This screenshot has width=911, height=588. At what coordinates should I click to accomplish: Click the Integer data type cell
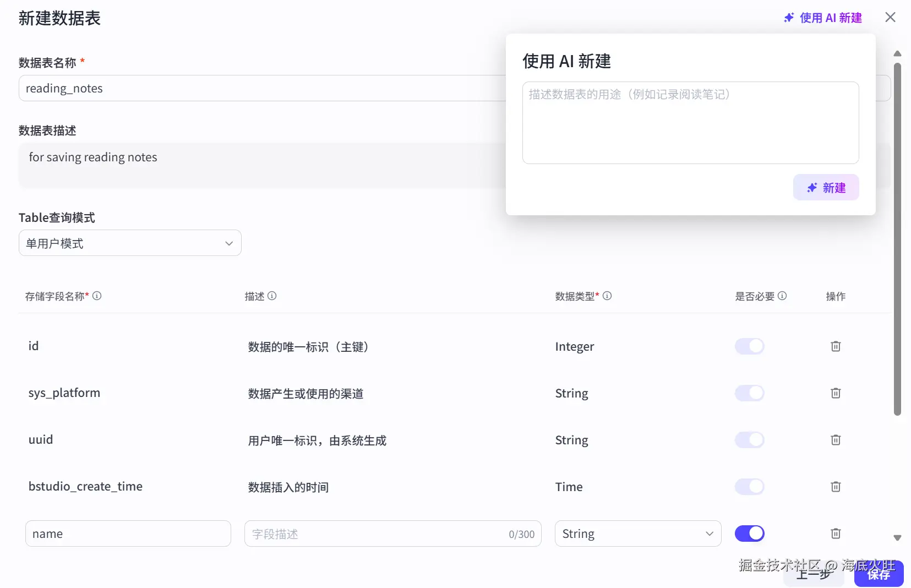[x=575, y=346]
